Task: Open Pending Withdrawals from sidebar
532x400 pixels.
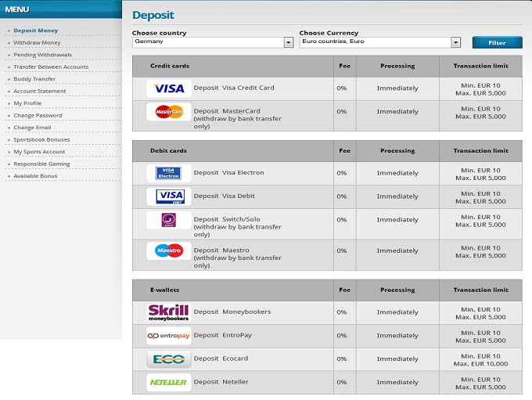Action: pyautogui.click(x=41, y=55)
